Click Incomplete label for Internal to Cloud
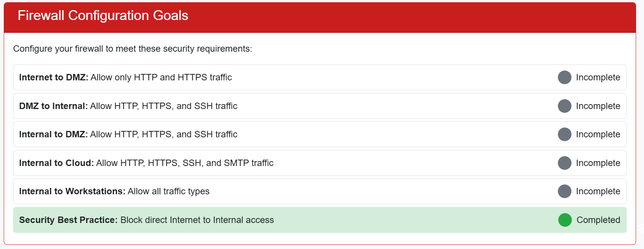The width and height of the screenshot is (644, 249). point(598,163)
